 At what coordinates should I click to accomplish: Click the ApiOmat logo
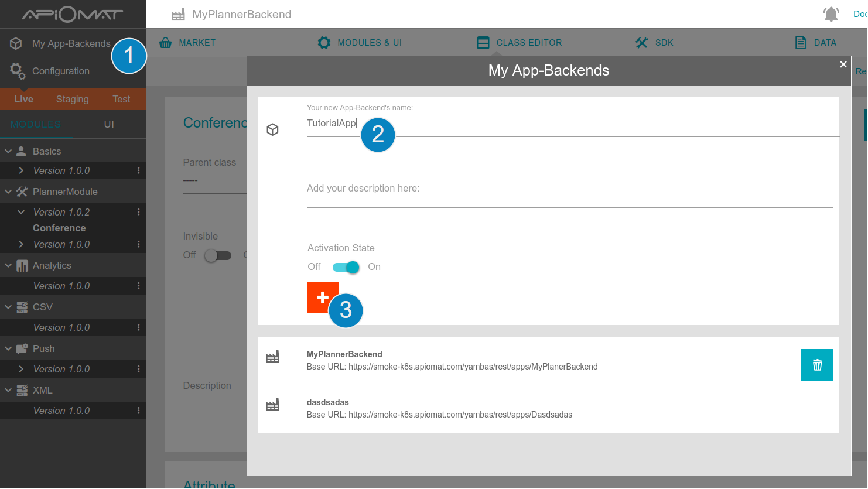point(73,14)
